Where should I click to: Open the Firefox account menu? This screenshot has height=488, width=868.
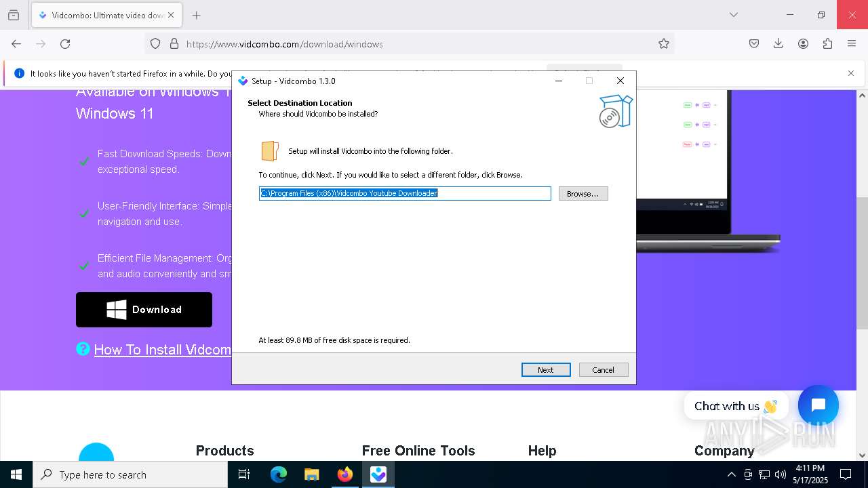pos(803,44)
